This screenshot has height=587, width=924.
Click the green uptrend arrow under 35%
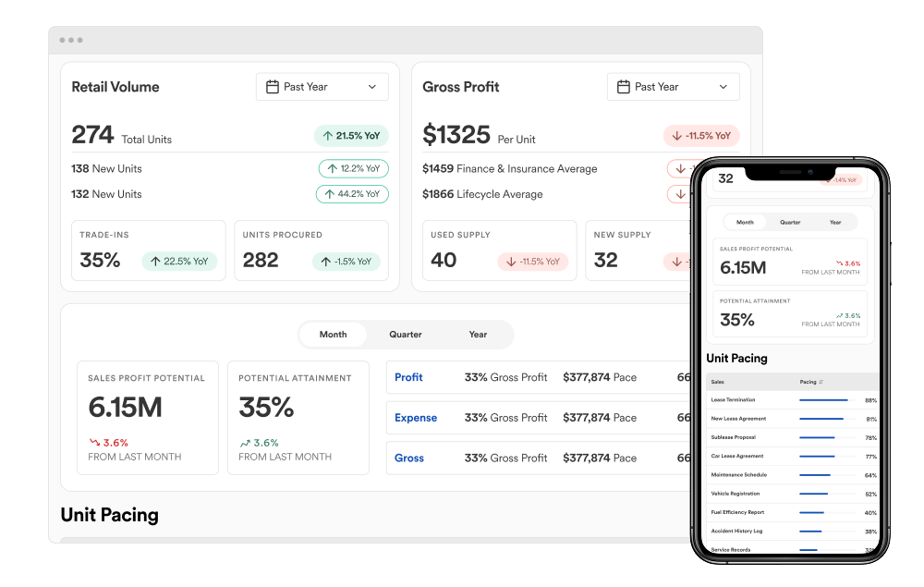pyautogui.click(x=245, y=443)
